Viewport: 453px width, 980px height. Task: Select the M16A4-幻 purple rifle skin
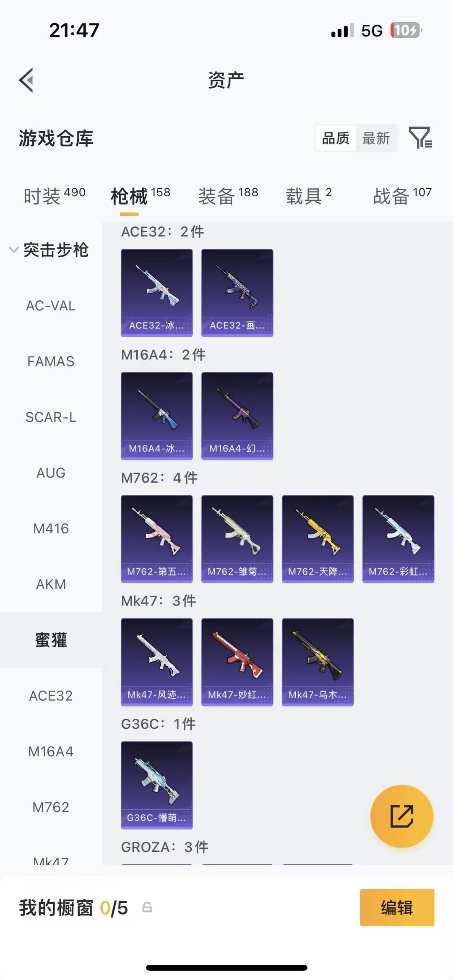pyautogui.click(x=237, y=416)
